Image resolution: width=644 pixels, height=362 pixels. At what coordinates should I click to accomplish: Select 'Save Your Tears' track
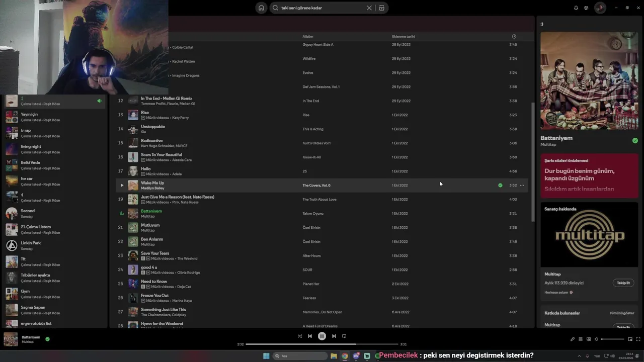coord(322,255)
